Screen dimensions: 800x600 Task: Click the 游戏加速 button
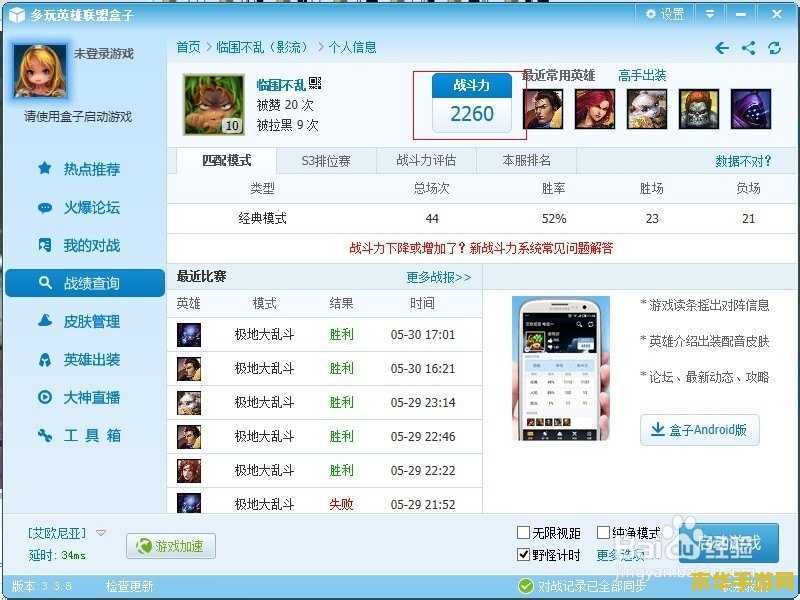(170, 545)
